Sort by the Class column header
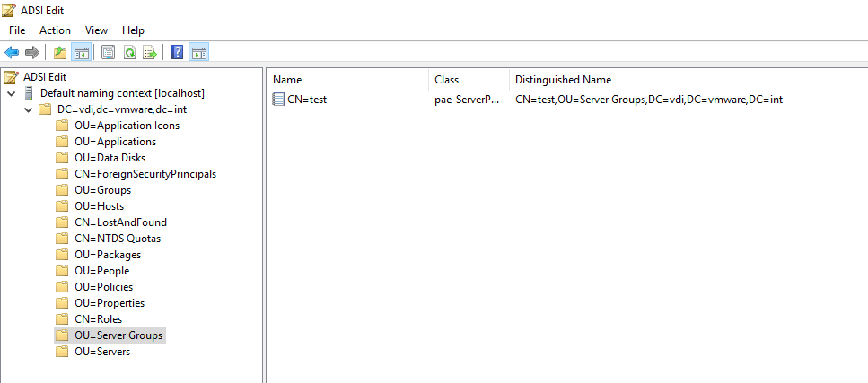This screenshot has width=868, height=383. [x=469, y=80]
